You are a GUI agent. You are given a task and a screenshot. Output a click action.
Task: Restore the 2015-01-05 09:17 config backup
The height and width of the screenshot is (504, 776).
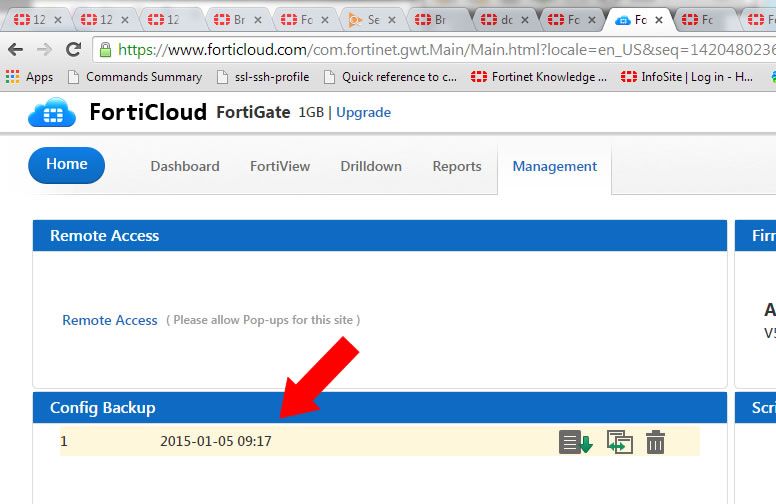click(620, 442)
